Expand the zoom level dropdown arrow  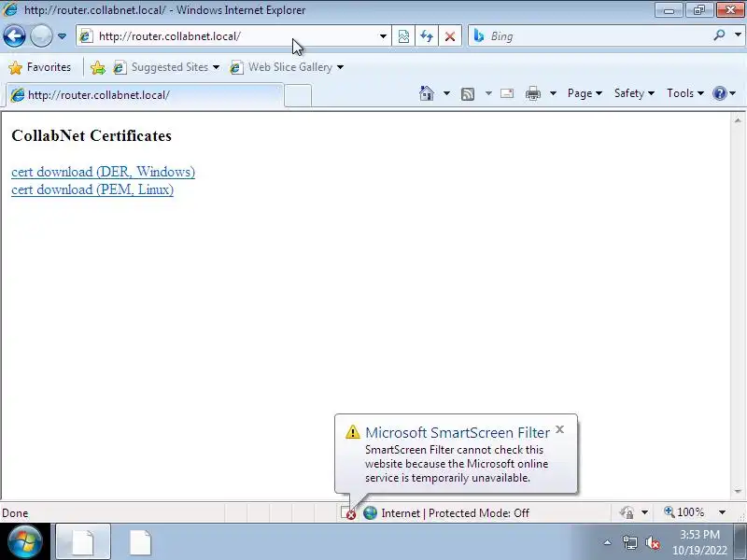click(722, 512)
